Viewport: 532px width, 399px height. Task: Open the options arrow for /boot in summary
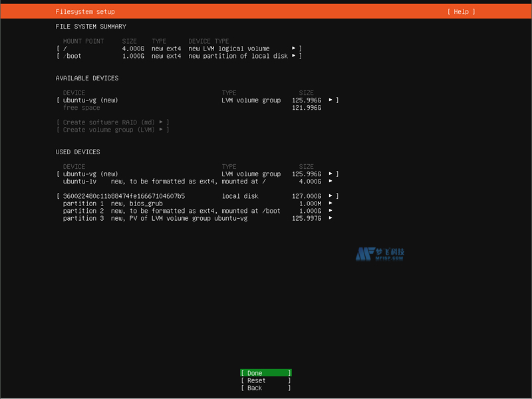[x=293, y=55]
